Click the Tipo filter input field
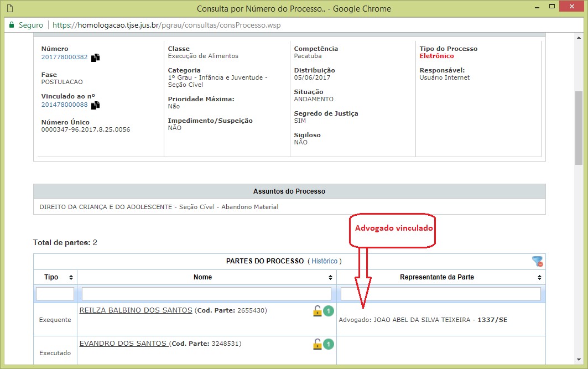This screenshot has height=369, width=588. [x=55, y=294]
